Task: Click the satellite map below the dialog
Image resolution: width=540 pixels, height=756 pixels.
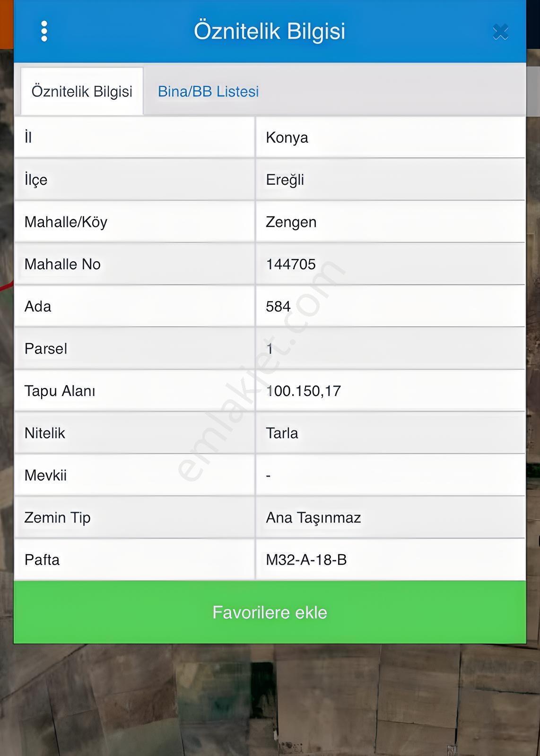Action: click(x=270, y=699)
